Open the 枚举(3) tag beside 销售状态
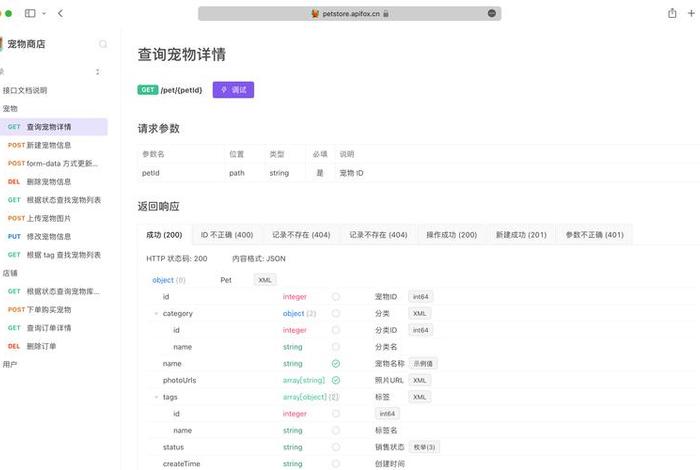This screenshot has height=470, width=700. pyautogui.click(x=424, y=447)
